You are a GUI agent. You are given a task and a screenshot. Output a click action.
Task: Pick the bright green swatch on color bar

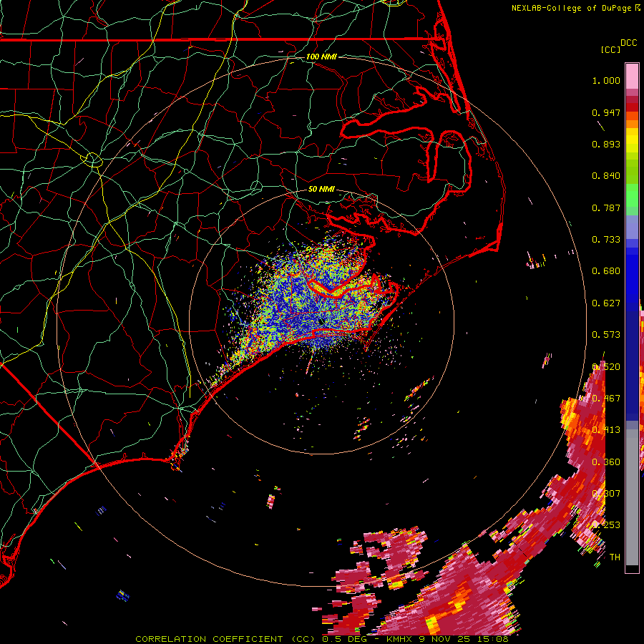click(x=632, y=195)
